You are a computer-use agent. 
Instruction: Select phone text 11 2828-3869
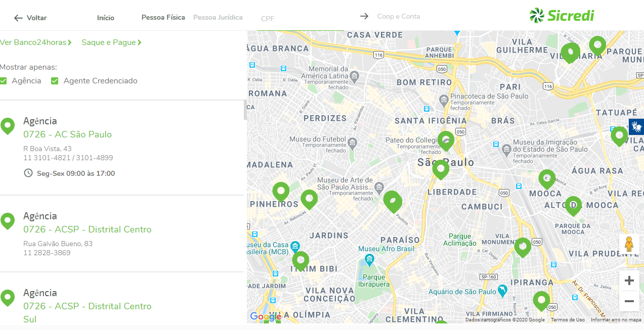[47, 253]
